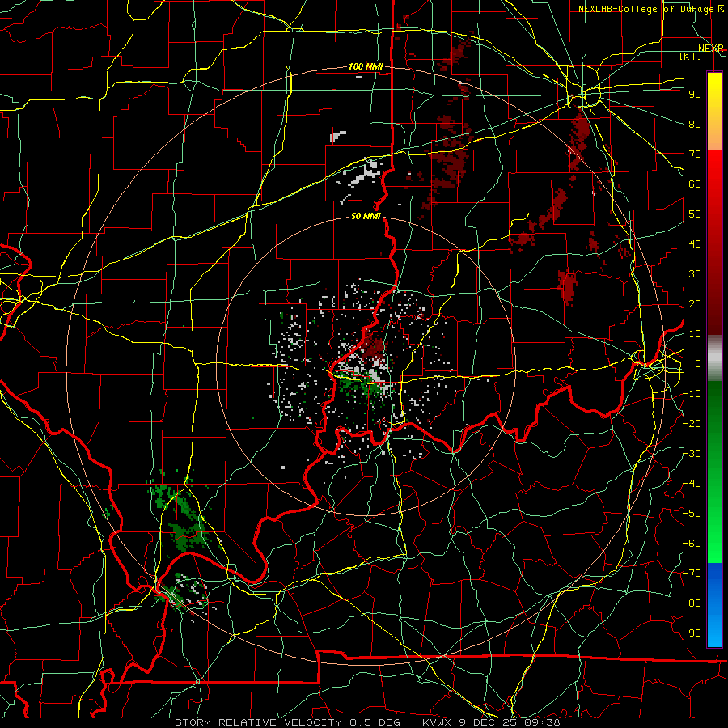Screen dimensions: 728x728
Task: Click the 50 value on the velocity scale
Action: 695,214
